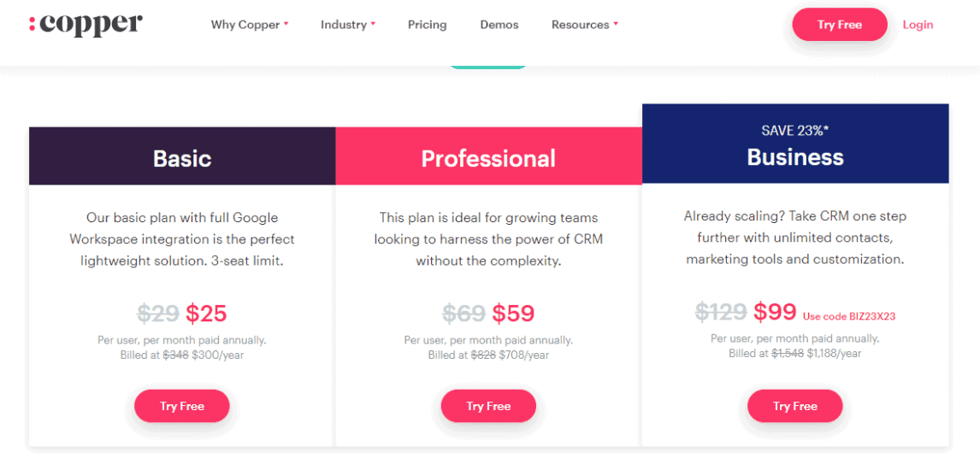Viewport: 980px width, 470px height.
Task: Open the Demos menu item
Action: [x=499, y=25]
